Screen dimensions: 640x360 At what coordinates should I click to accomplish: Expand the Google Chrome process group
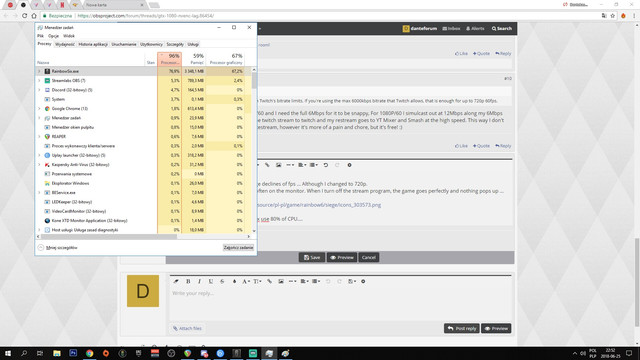pyautogui.click(x=40, y=109)
